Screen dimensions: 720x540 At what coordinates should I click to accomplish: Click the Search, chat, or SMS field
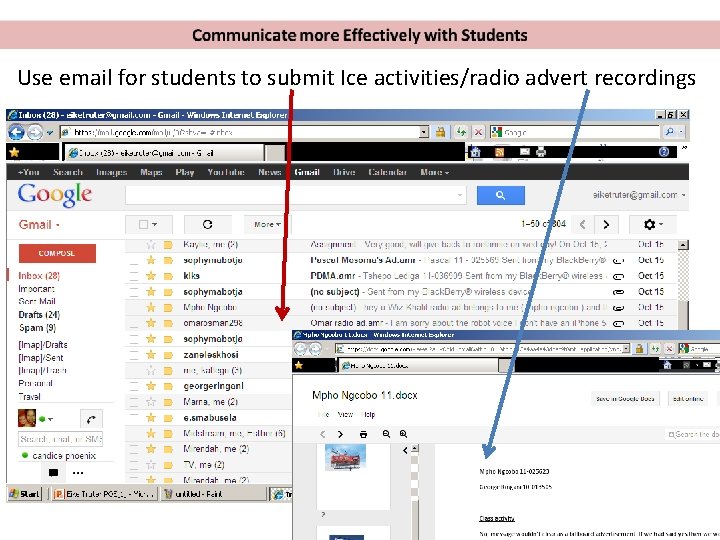[61, 439]
